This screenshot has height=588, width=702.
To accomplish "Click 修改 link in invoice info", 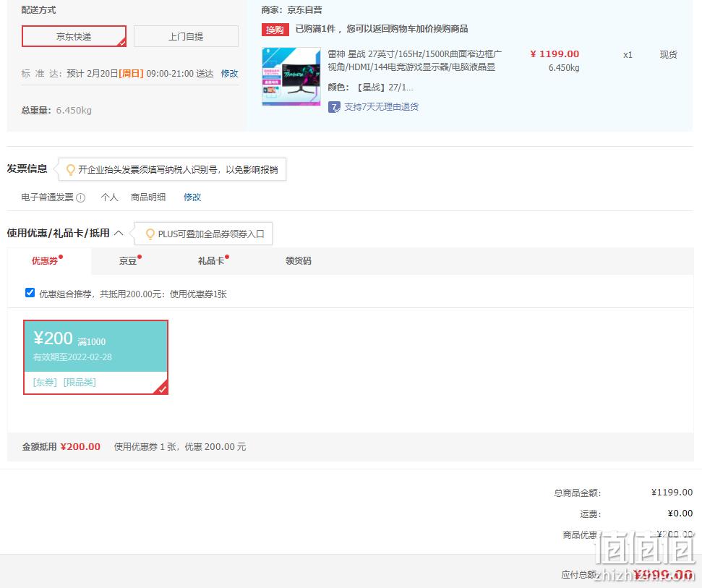I will point(192,197).
